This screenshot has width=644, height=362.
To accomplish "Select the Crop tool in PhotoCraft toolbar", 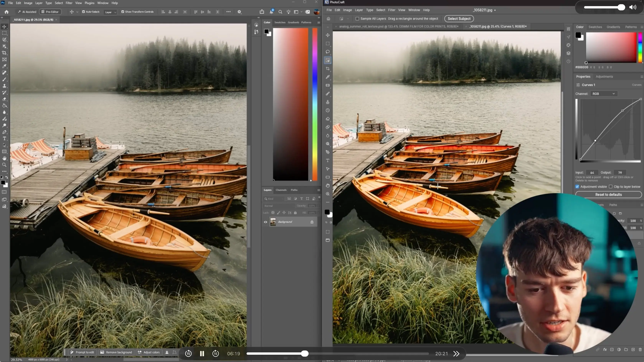I will (x=328, y=69).
